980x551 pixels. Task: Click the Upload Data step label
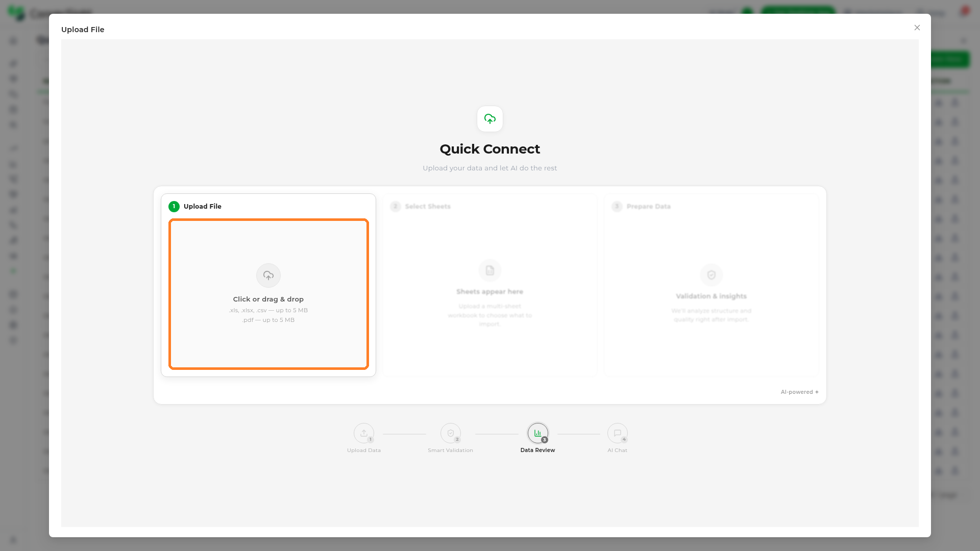click(364, 450)
